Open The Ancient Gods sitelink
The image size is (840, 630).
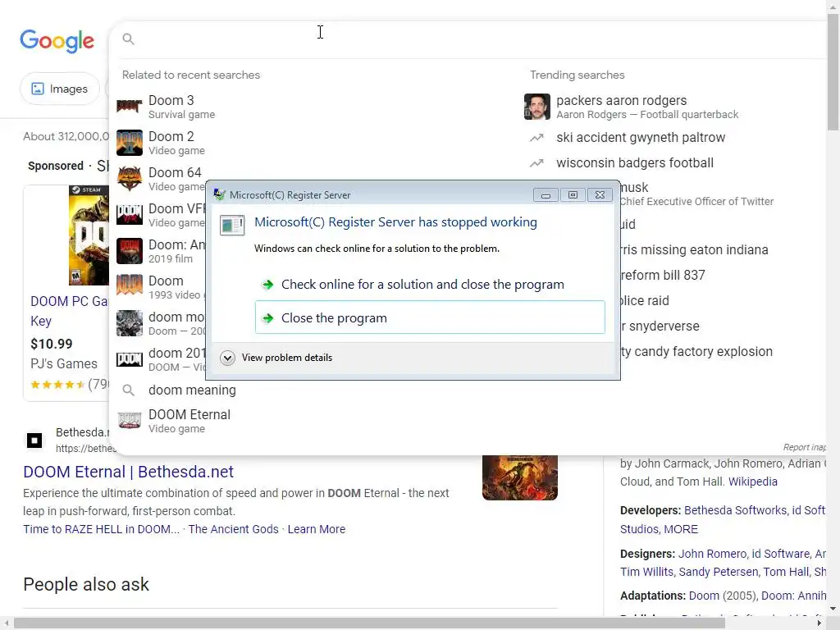point(234,529)
